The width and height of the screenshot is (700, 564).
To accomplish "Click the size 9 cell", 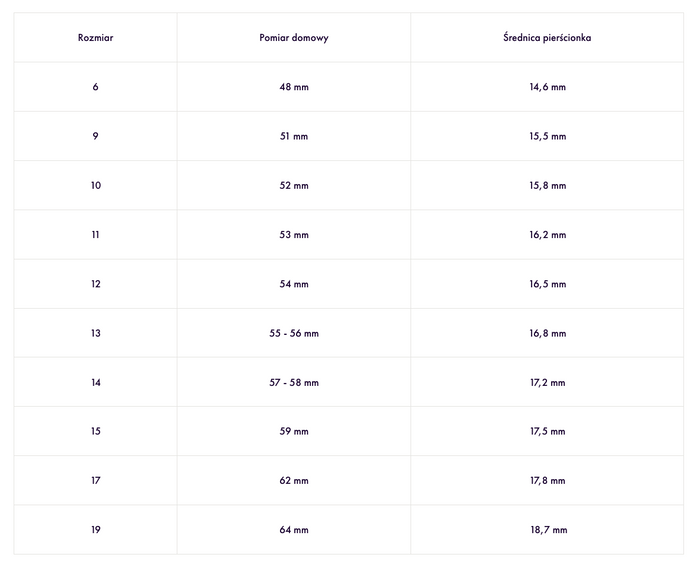I will [95, 136].
